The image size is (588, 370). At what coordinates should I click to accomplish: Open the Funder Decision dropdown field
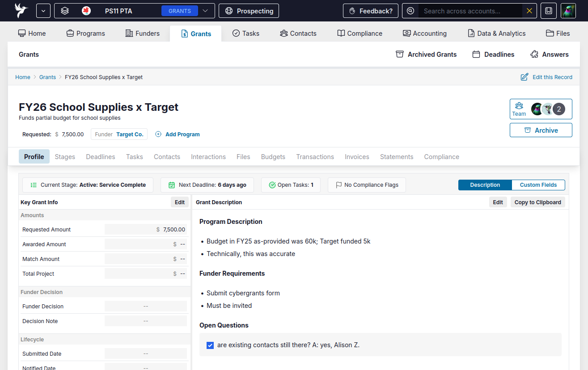coord(146,306)
